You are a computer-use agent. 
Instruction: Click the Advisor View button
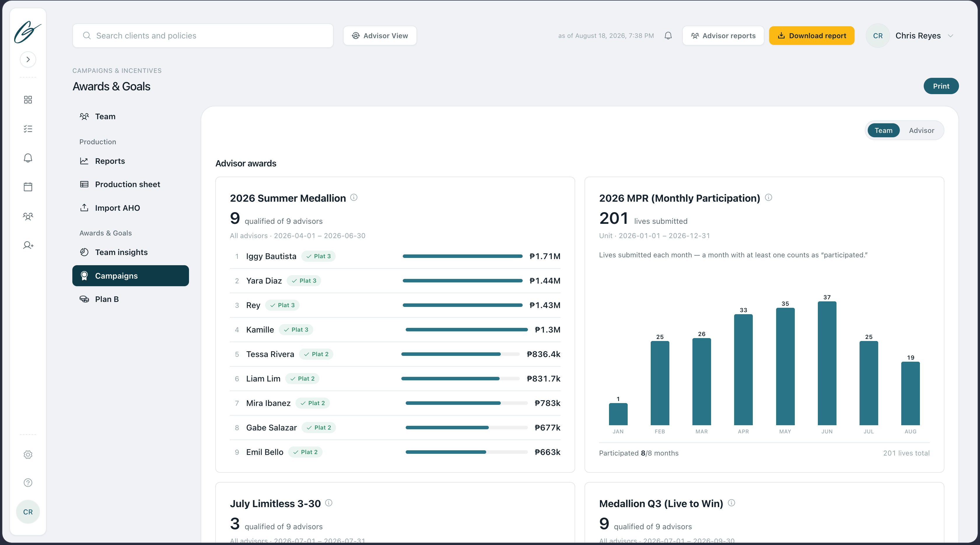[380, 36]
